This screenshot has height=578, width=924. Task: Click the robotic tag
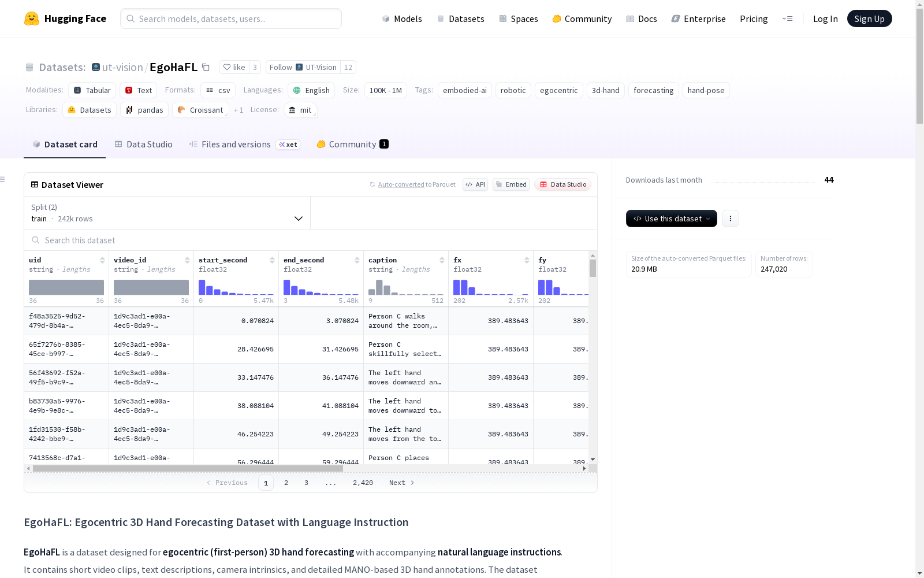click(x=513, y=90)
